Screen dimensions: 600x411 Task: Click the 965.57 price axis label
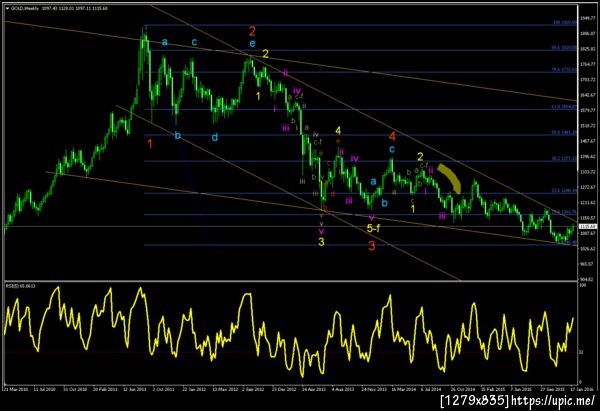(587, 264)
